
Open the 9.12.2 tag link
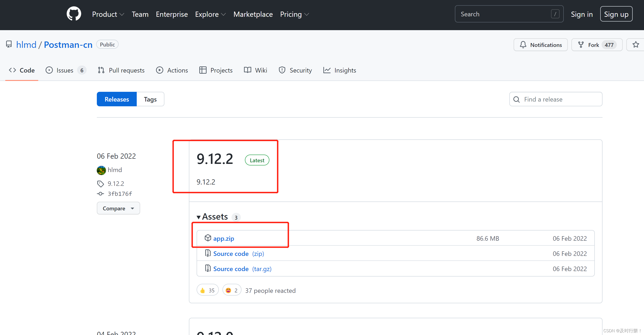pyautogui.click(x=116, y=184)
